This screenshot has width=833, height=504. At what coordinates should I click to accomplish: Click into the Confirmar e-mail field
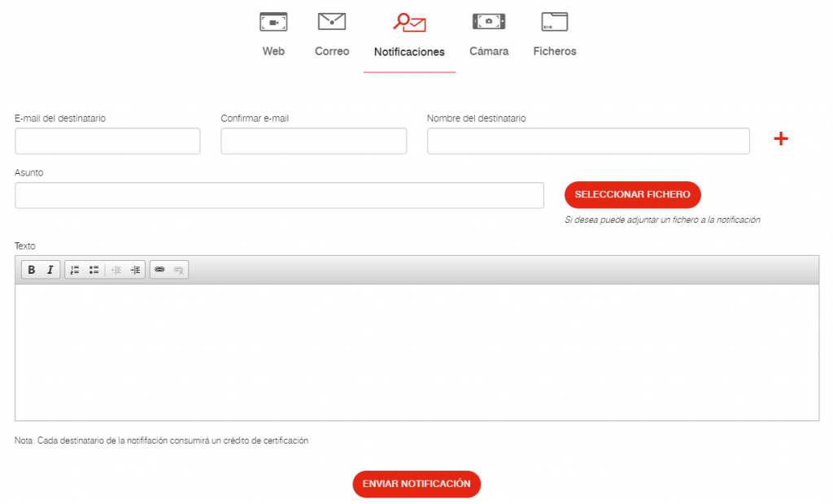tap(313, 141)
